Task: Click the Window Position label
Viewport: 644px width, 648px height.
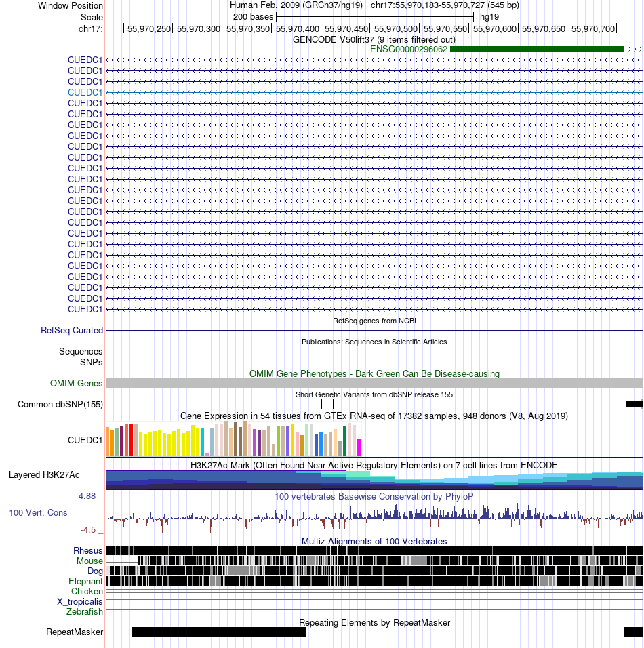Action: [71, 6]
